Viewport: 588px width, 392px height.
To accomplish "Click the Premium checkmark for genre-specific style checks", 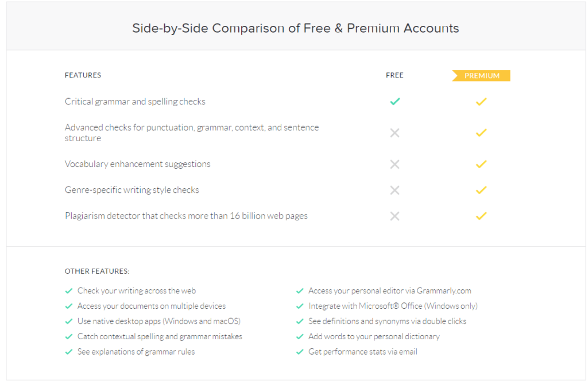I will pos(481,190).
